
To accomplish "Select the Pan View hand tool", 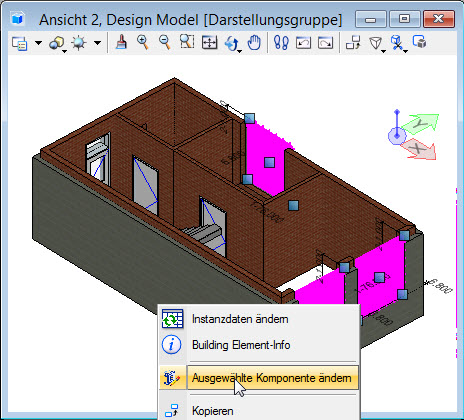I will 254,43.
